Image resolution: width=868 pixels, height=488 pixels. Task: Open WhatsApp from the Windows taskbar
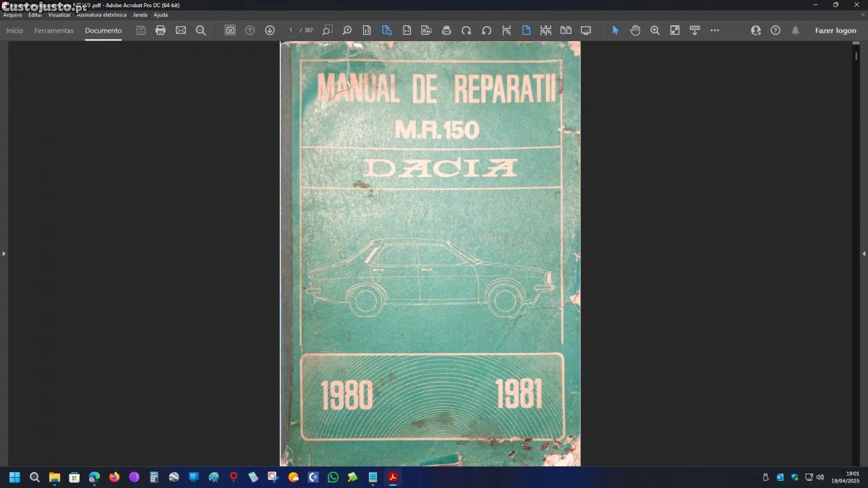333,477
